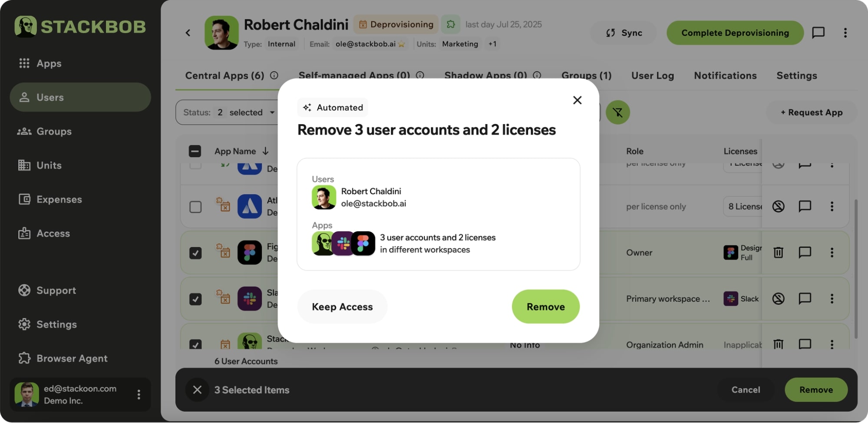Uncheck the Figma row checkbox

[x=195, y=253]
